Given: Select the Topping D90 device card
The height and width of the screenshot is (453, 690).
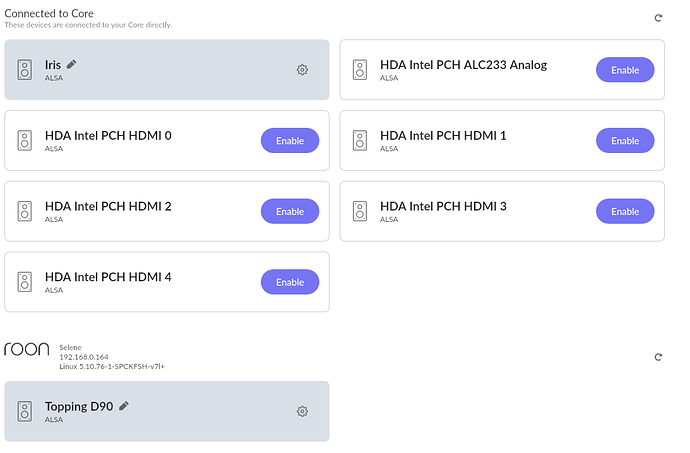Looking at the screenshot, I should pos(167,411).
